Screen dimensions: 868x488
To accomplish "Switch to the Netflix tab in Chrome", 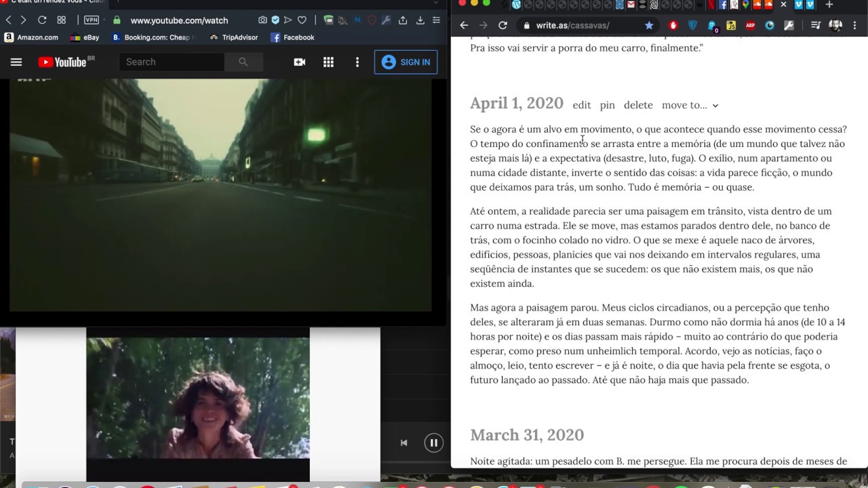I will click(711, 5).
